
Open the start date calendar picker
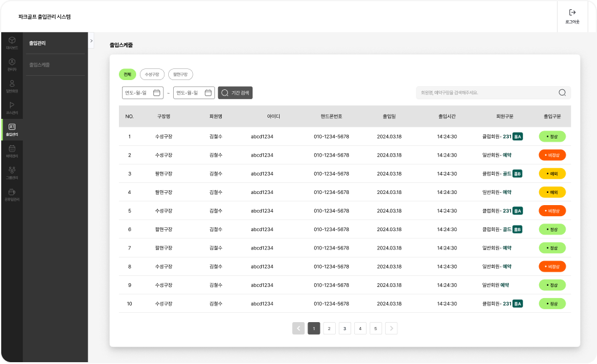point(156,92)
